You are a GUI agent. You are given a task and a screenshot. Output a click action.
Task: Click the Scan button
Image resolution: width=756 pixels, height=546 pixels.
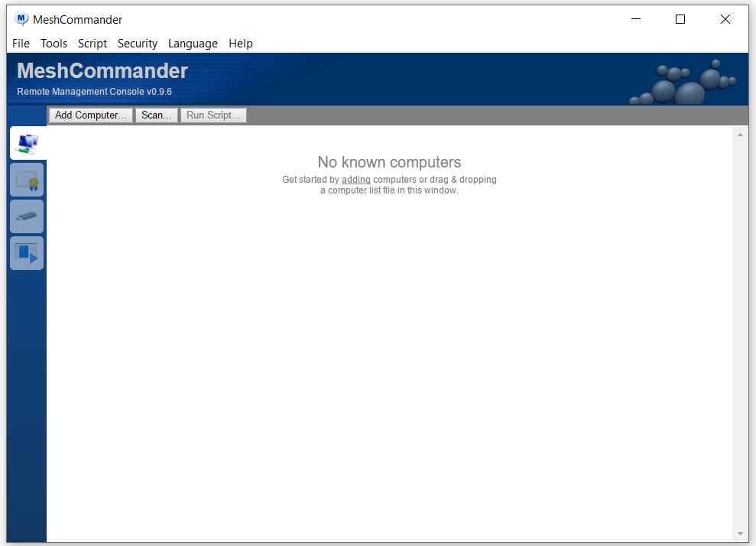[156, 115]
